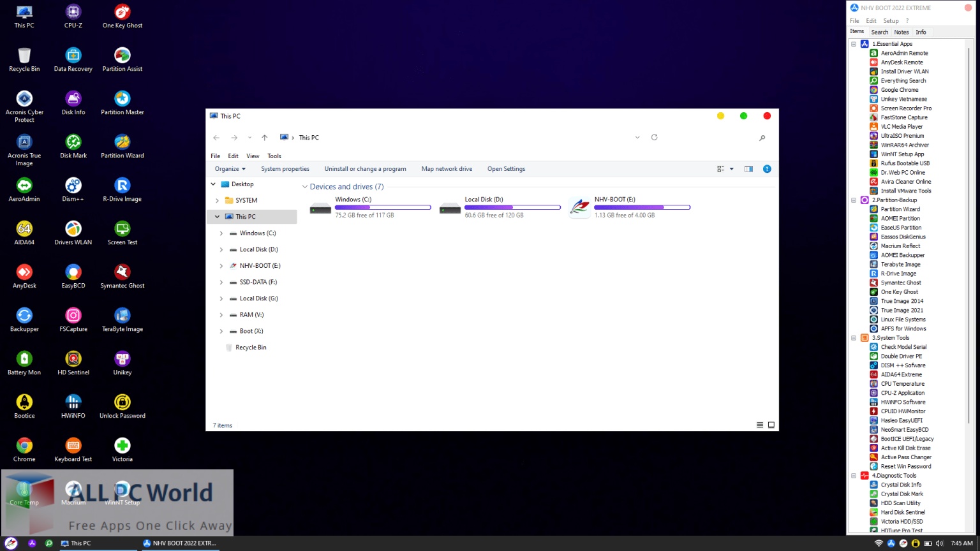Select Windows (C:) drive tile
The width and height of the screenshot is (980, 551).
(x=370, y=208)
